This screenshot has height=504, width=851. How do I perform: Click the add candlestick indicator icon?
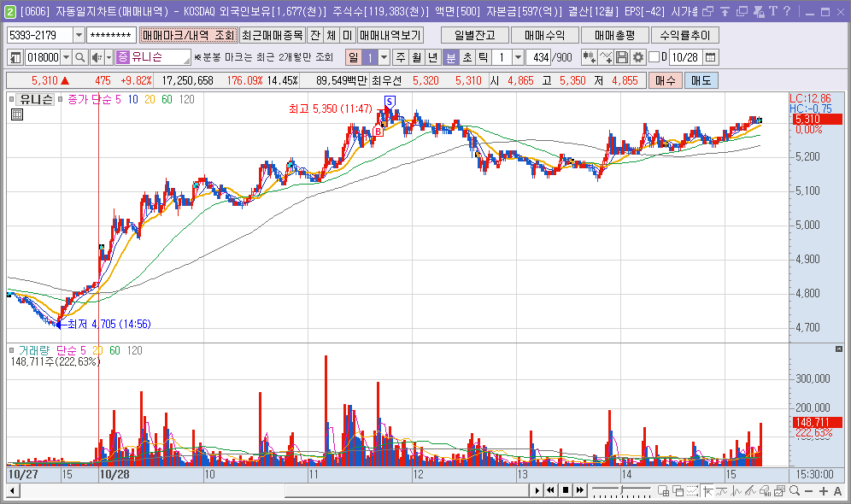(589, 57)
